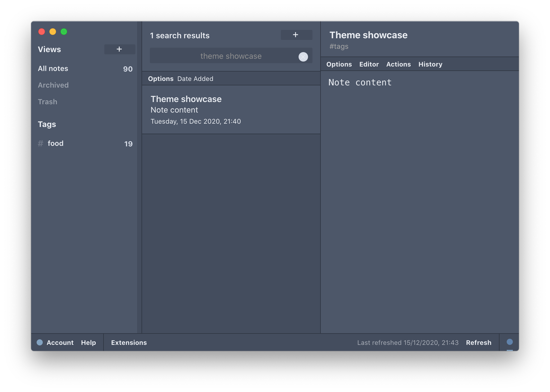Viewport: 550px width, 392px height.
Task: Click the green fullscreen window button
Action: pyautogui.click(x=64, y=32)
